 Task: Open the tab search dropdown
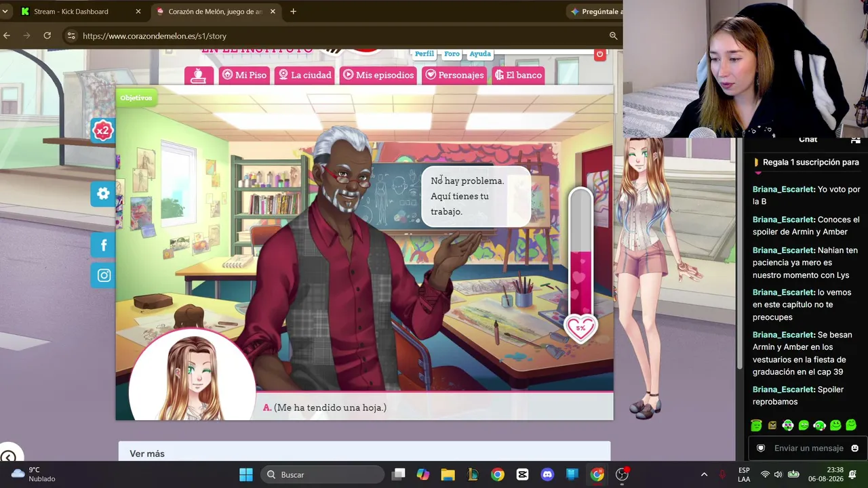pos(5,12)
